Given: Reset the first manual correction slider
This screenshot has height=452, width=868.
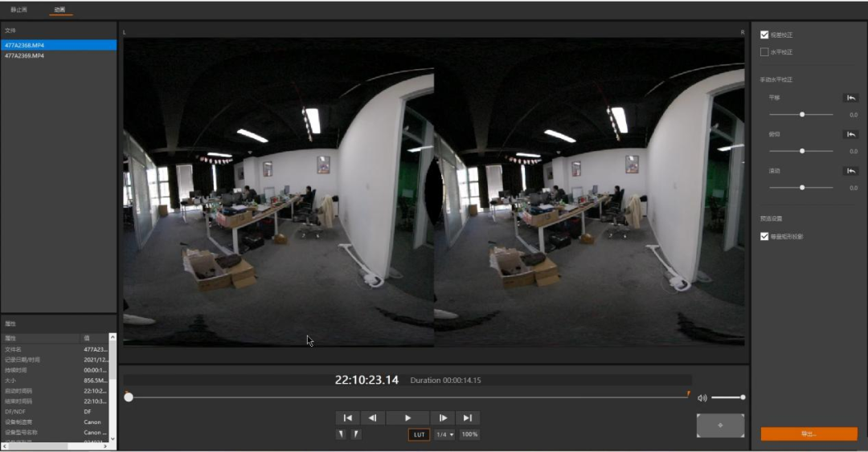Looking at the screenshot, I should click(x=851, y=98).
